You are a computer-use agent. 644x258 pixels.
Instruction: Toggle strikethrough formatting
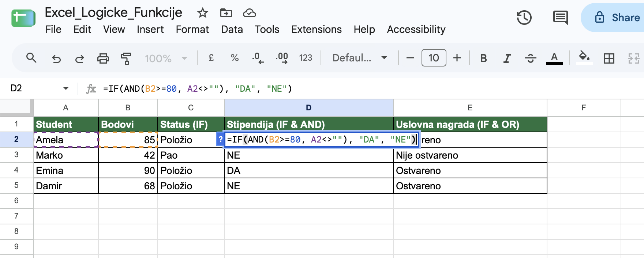point(530,58)
